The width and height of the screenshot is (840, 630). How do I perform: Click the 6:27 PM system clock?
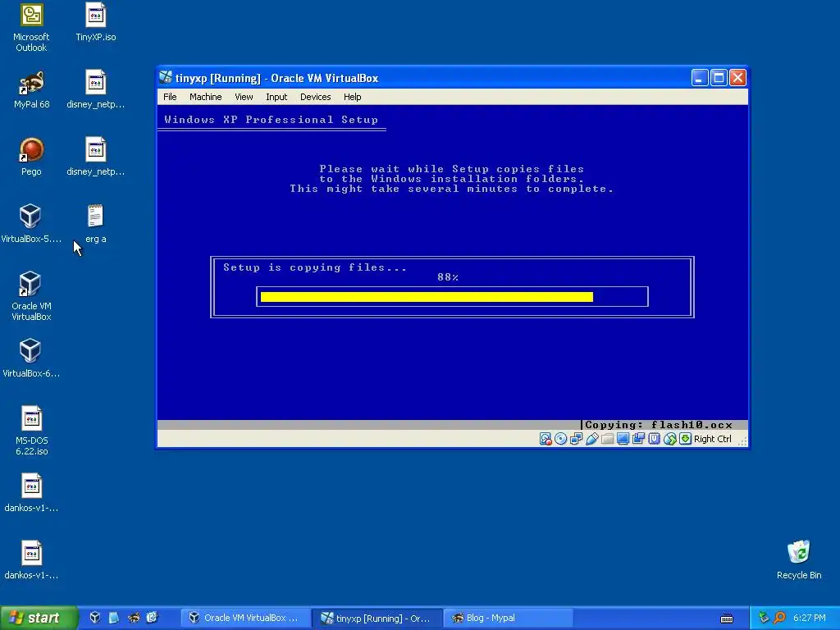click(809, 618)
